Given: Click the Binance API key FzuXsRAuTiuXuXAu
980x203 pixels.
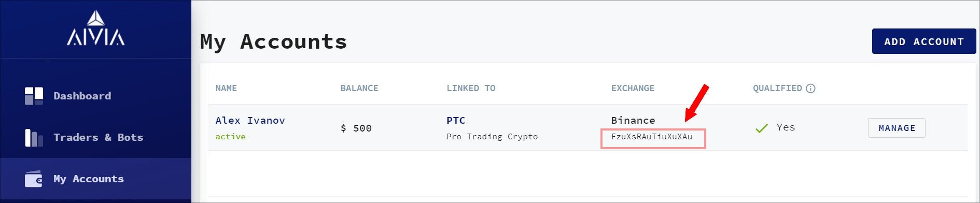Looking at the screenshot, I should coord(652,137).
